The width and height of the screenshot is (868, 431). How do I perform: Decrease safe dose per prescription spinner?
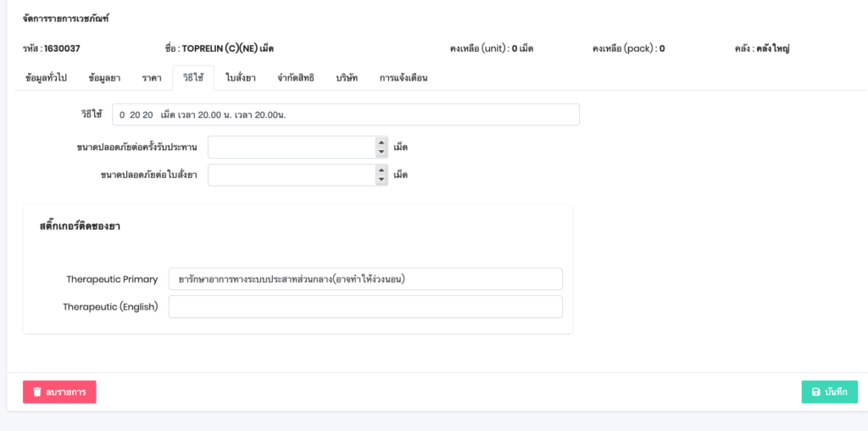tap(381, 180)
